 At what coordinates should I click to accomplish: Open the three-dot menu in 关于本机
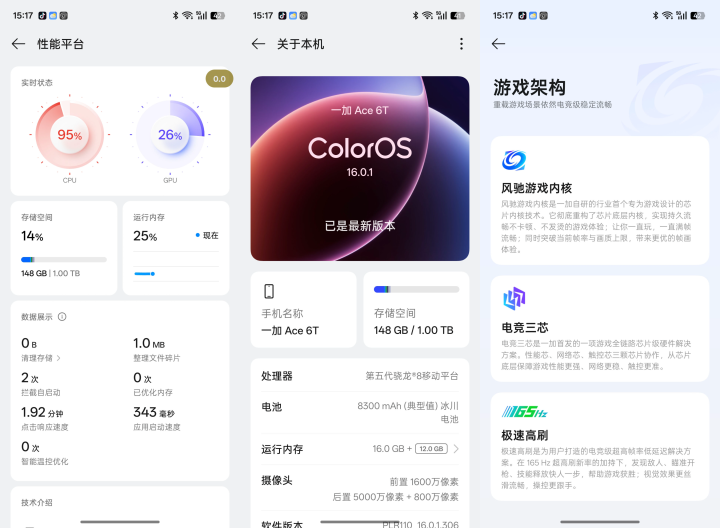[x=461, y=44]
